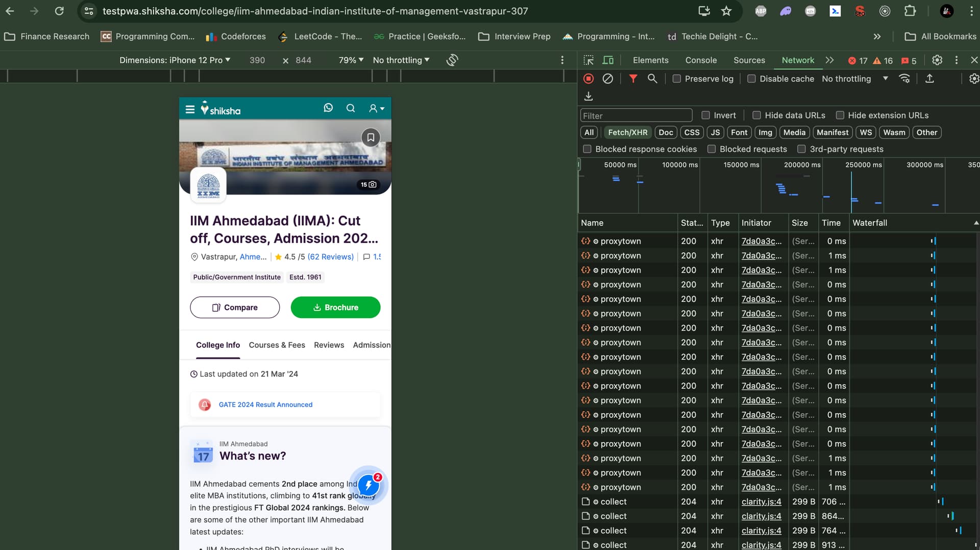Tick the Hide data URLs checkbox
Viewport: 980px width, 550px height.
coord(756,115)
